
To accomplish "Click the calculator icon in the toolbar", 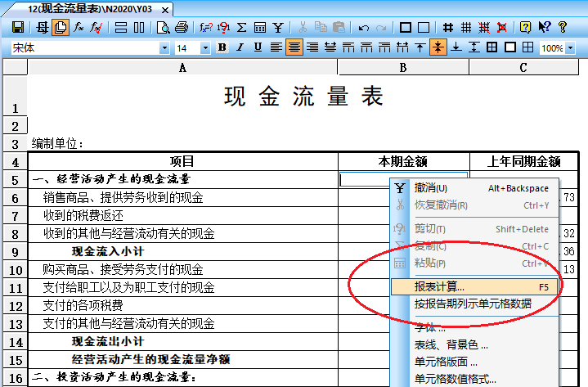I will 260,27.
